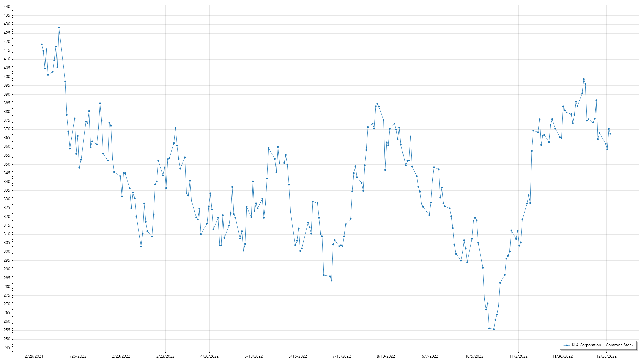Click the 5/18/2022 x-axis date label
This screenshot has width=644, height=362.
[254, 356]
